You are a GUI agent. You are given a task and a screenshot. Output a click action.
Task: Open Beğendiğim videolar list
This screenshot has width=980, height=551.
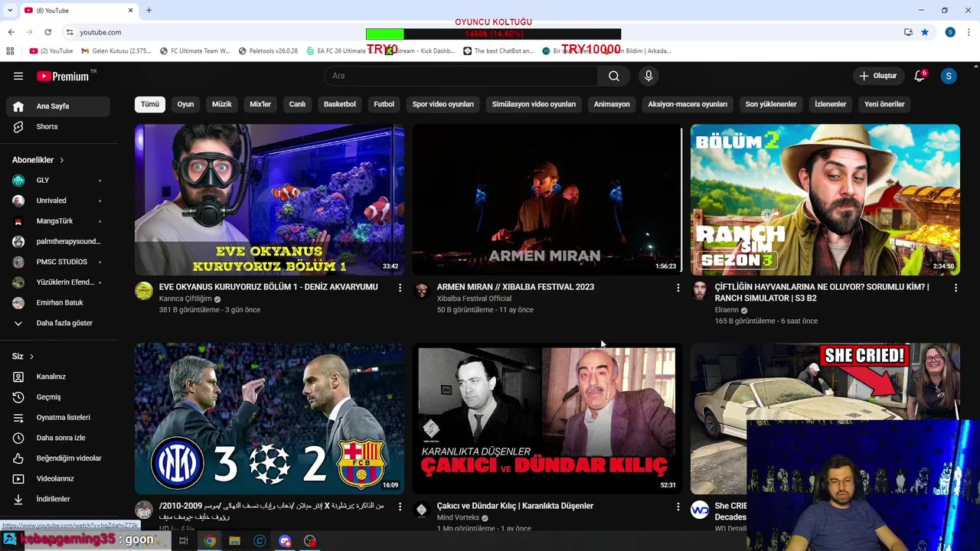coord(58,458)
